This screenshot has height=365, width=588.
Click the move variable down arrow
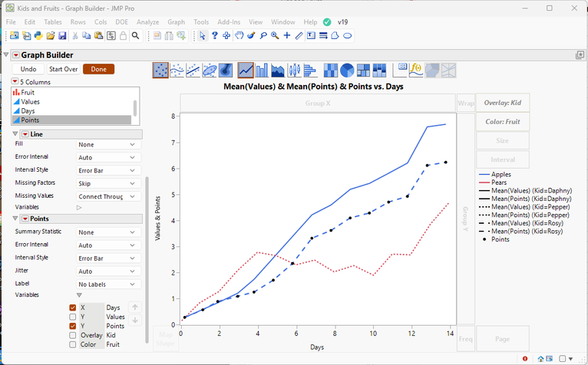click(135, 321)
